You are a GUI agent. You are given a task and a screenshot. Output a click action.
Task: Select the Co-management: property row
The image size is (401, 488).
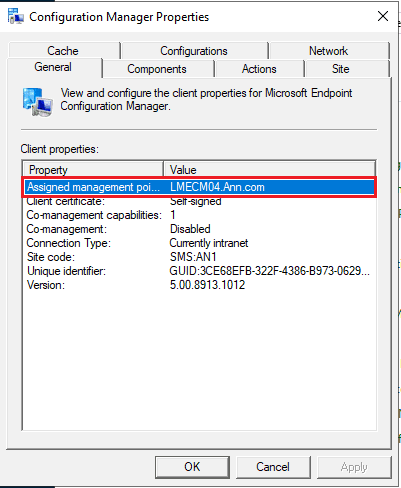[199, 229]
